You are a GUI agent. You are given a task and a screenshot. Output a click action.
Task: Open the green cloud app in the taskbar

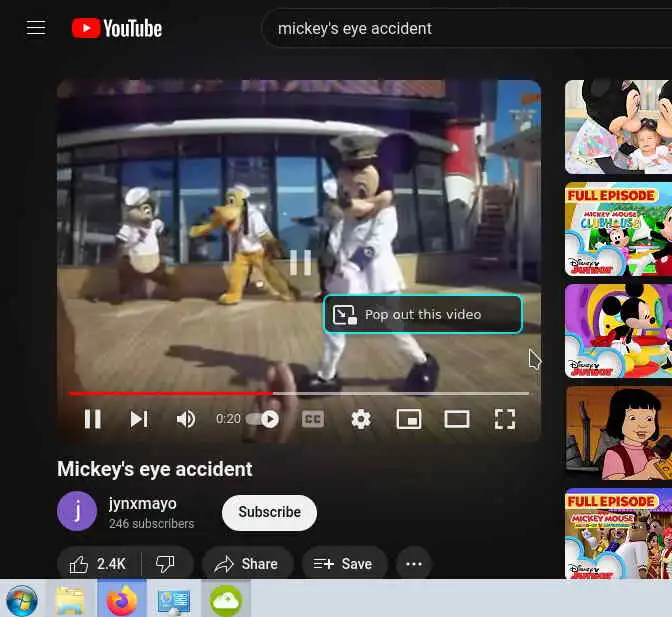pyautogui.click(x=225, y=599)
